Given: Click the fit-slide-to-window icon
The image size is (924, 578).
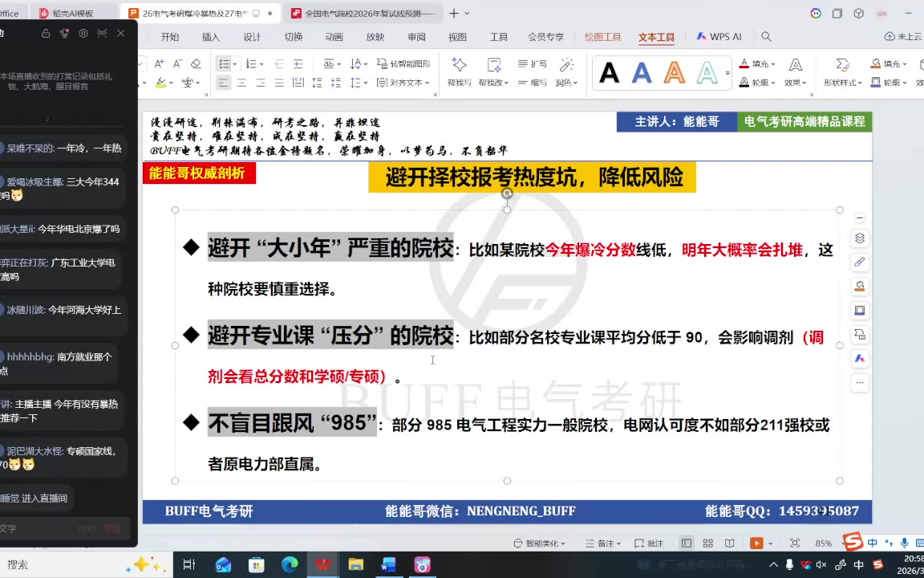Looking at the screenshot, I should (x=794, y=543).
